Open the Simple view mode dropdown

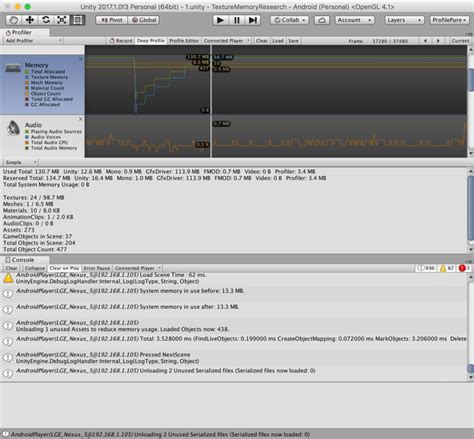pos(20,162)
